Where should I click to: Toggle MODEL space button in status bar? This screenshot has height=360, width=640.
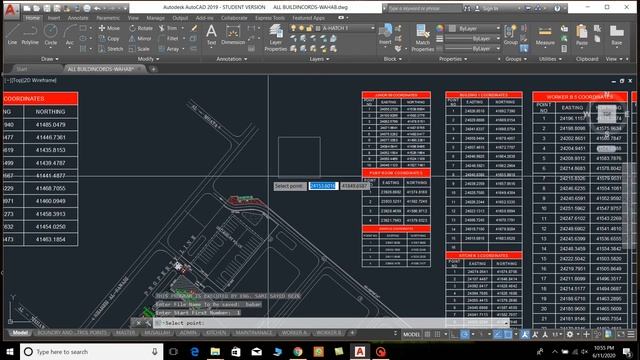[x=411, y=334]
